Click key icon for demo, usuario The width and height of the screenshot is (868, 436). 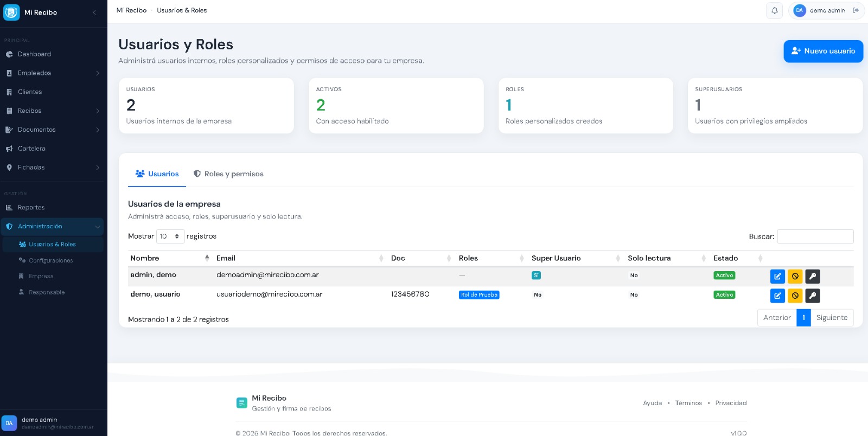pos(812,296)
